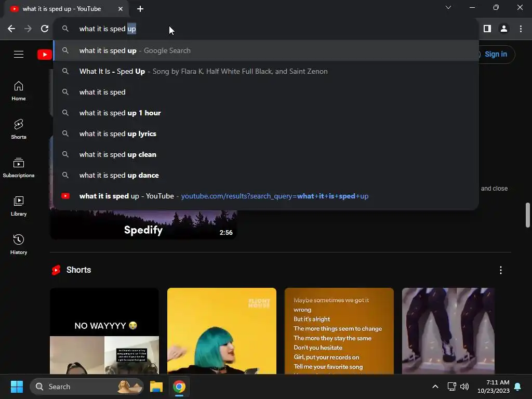Image resolution: width=532 pixels, height=399 pixels.
Task: Open the Shorts section three-dot options
Action: [x=501, y=270]
